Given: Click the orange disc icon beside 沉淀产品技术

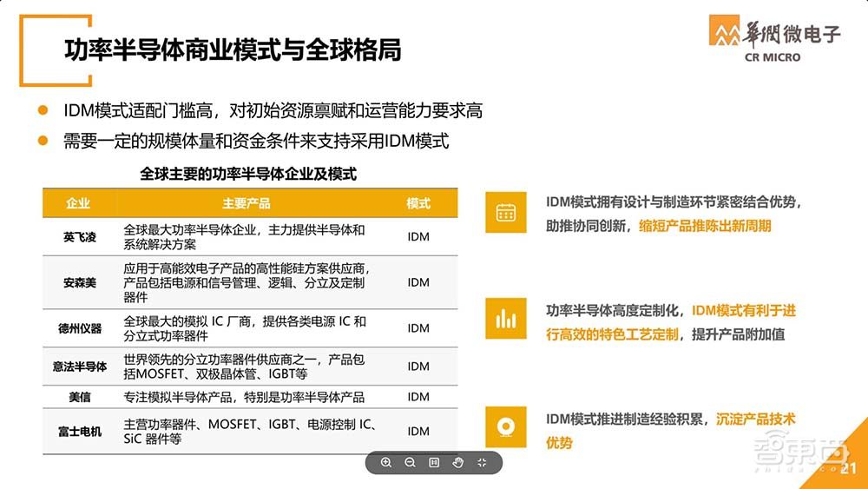Looking at the screenshot, I should 506,427.
